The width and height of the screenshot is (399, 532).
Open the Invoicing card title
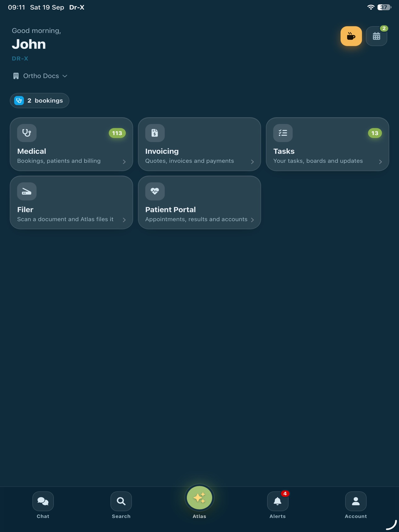[162, 151]
